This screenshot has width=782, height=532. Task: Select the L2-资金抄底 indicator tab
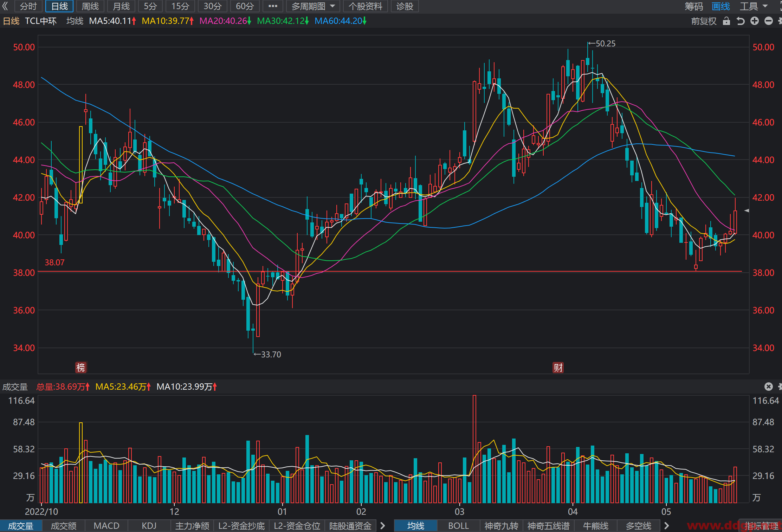click(241, 526)
